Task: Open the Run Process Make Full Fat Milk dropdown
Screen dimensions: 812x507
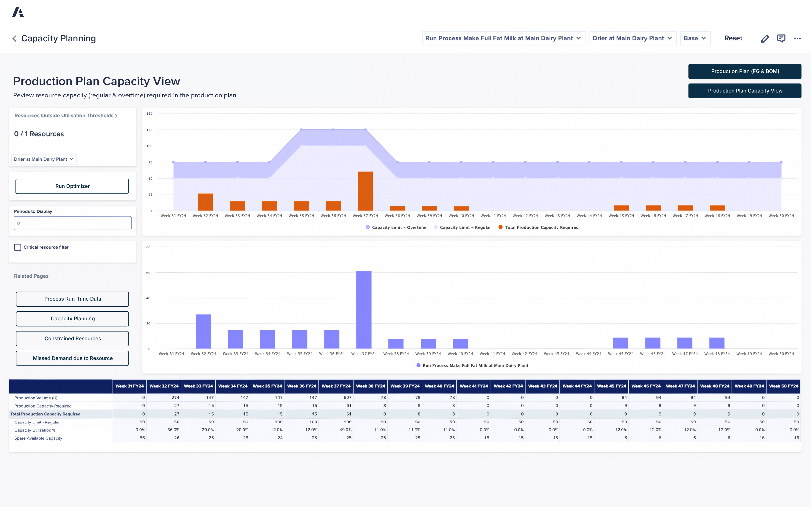Action: 503,38
